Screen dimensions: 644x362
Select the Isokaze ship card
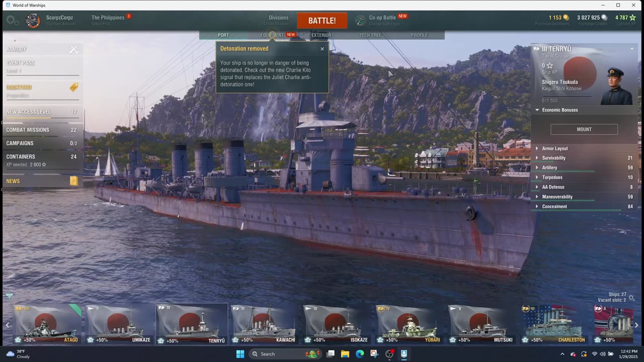point(337,324)
